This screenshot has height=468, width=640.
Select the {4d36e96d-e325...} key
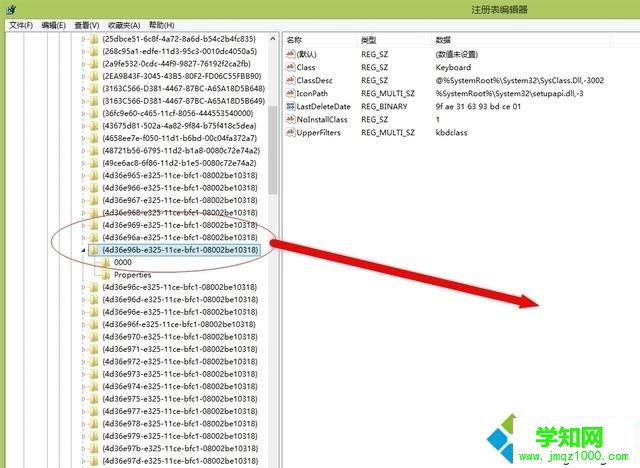coord(180,299)
